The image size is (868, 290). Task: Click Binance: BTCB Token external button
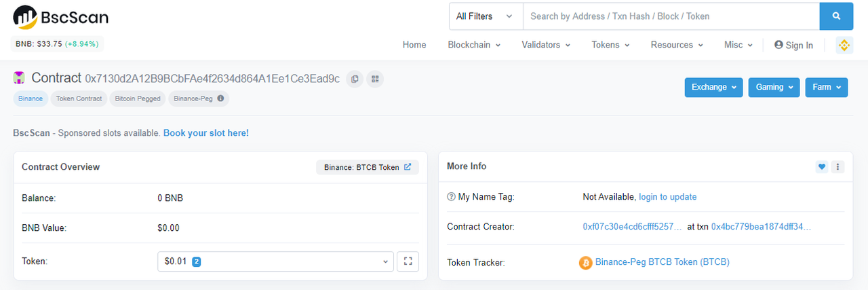tap(368, 167)
